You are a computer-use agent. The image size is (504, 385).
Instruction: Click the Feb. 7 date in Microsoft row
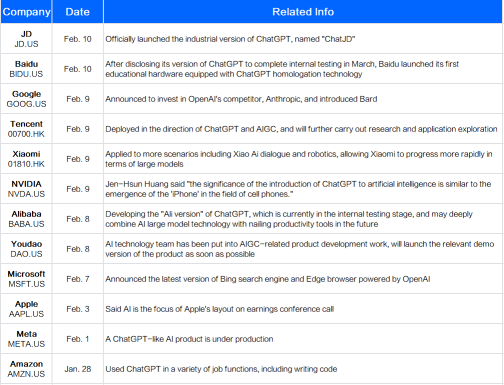coord(78,279)
